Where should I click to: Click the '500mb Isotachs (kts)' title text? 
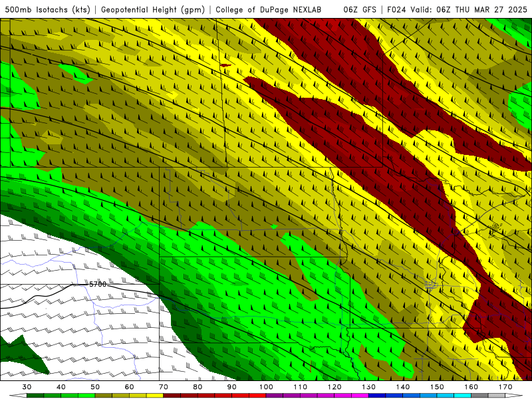[47, 10]
